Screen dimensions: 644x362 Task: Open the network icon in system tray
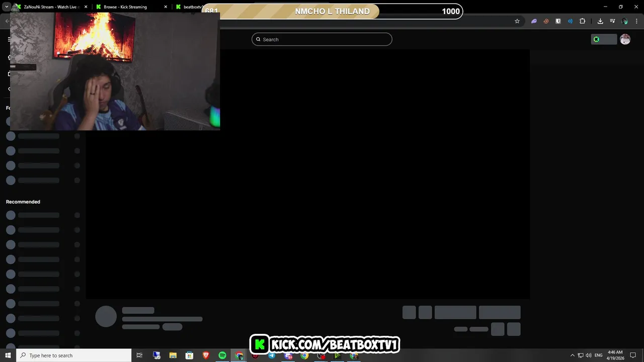click(580, 355)
